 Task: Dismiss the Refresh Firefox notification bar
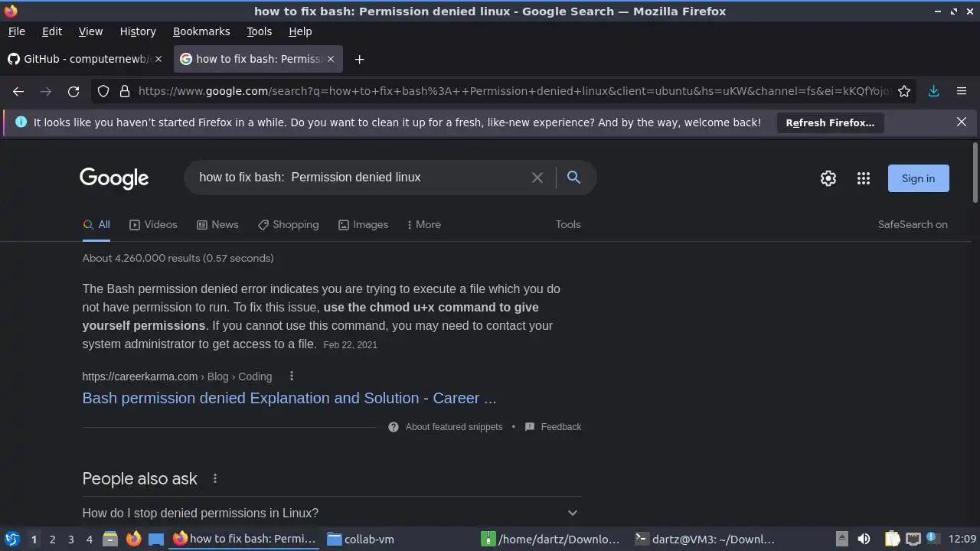point(962,122)
